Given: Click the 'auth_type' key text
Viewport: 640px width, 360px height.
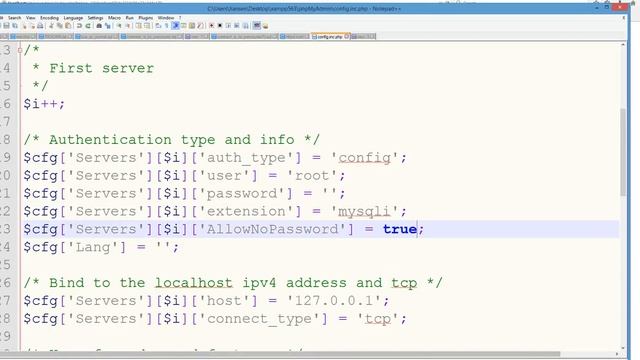Looking at the screenshot, I should (x=246, y=158).
